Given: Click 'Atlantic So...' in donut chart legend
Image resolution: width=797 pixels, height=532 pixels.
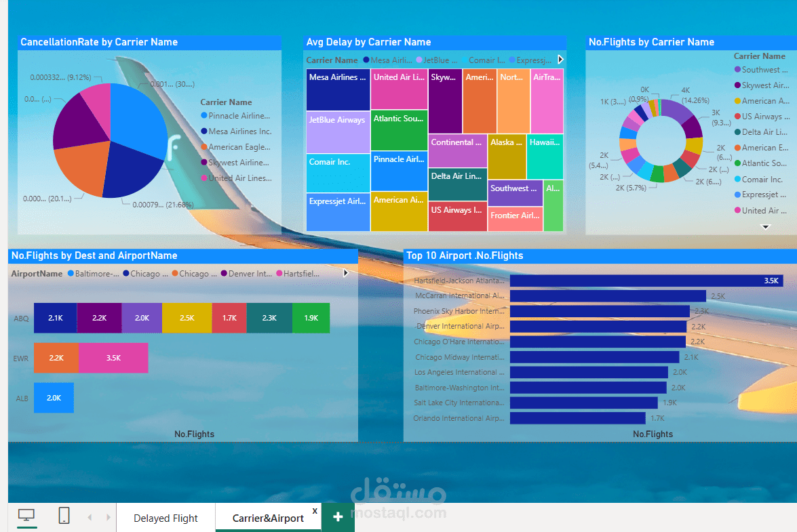Looking at the screenshot, I should pos(764,163).
